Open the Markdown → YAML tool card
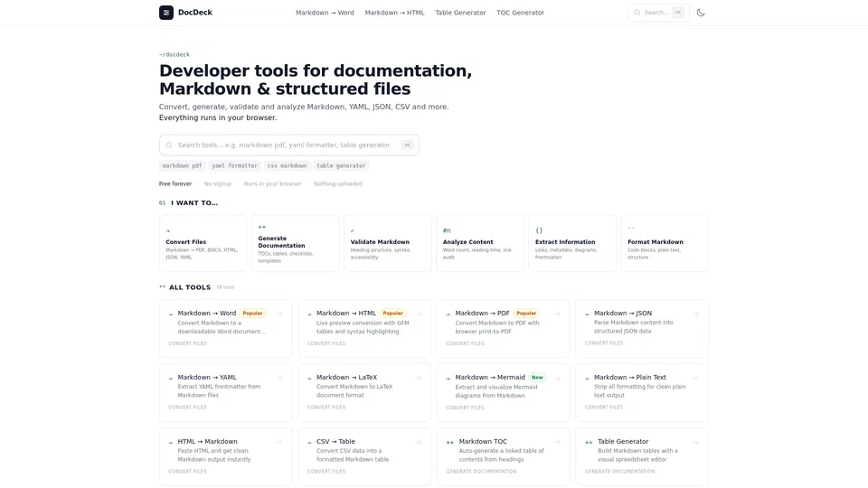 point(226,393)
